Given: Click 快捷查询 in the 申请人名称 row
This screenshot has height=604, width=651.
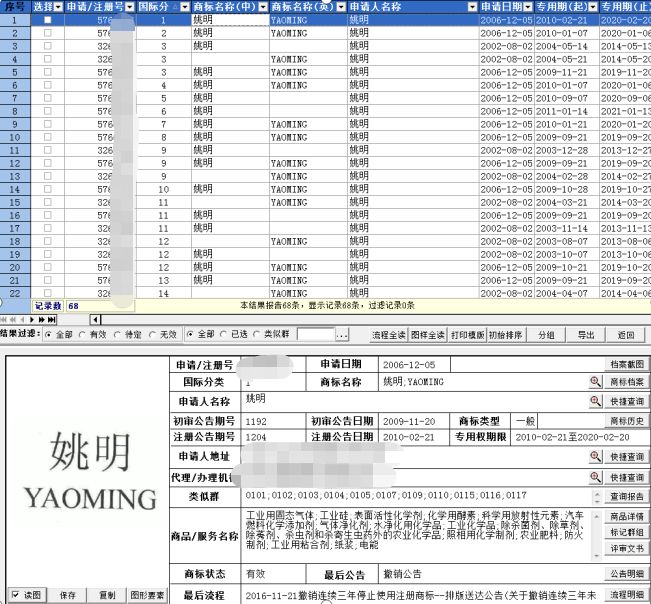Looking at the screenshot, I should point(627,401).
